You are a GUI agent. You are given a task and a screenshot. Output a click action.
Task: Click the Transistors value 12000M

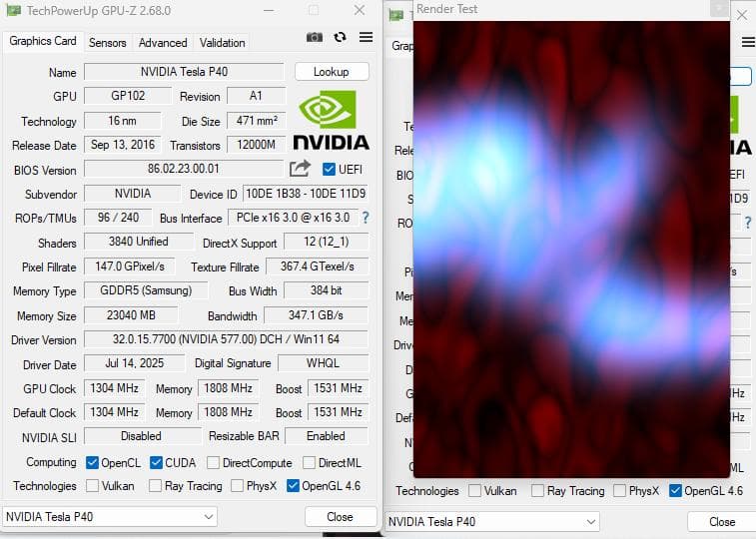(257, 145)
